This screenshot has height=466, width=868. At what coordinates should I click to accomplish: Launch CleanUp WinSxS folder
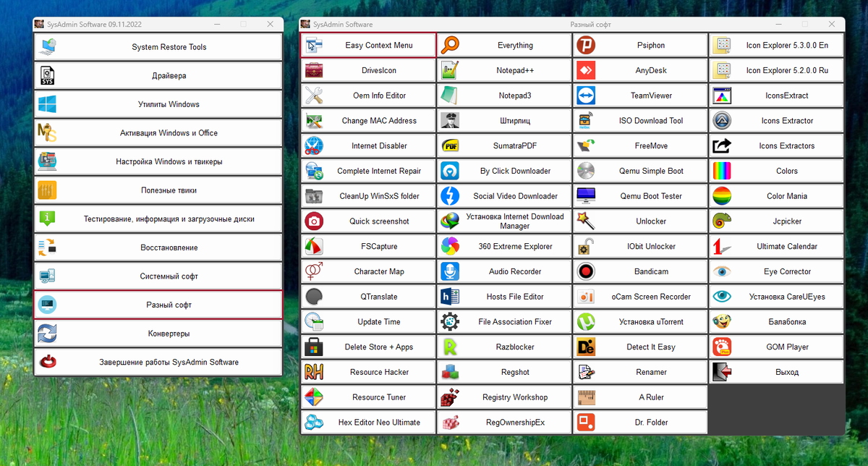point(368,195)
